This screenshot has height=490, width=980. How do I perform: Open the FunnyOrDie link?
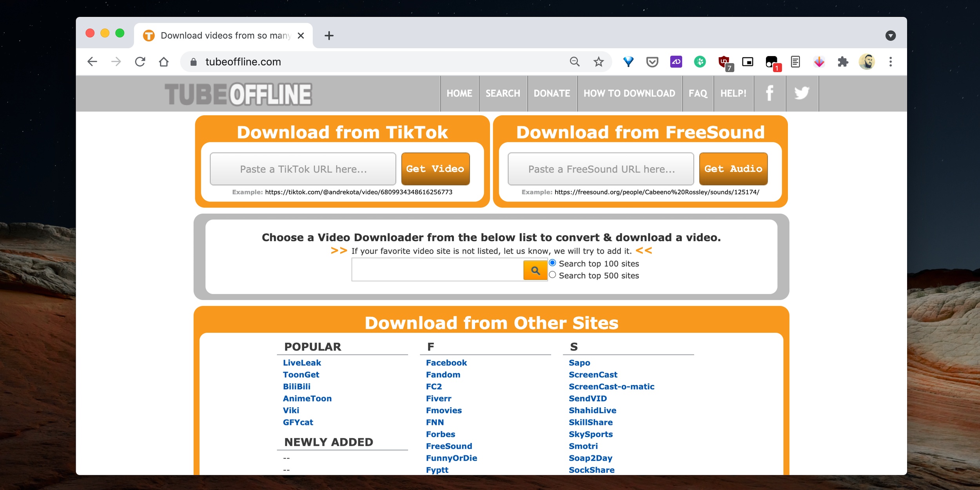pos(452,458)
